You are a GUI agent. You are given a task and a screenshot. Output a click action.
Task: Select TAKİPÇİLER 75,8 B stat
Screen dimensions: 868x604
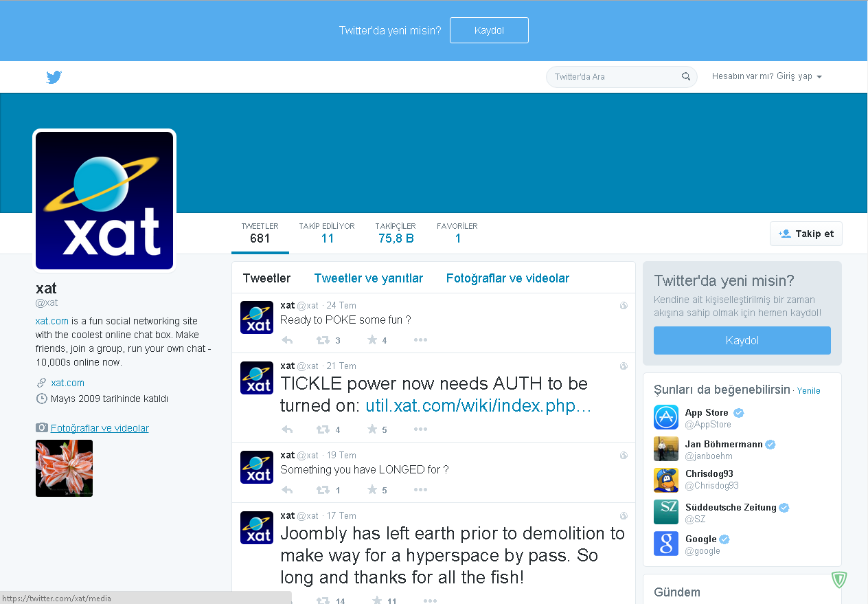[x=396, y=233]
